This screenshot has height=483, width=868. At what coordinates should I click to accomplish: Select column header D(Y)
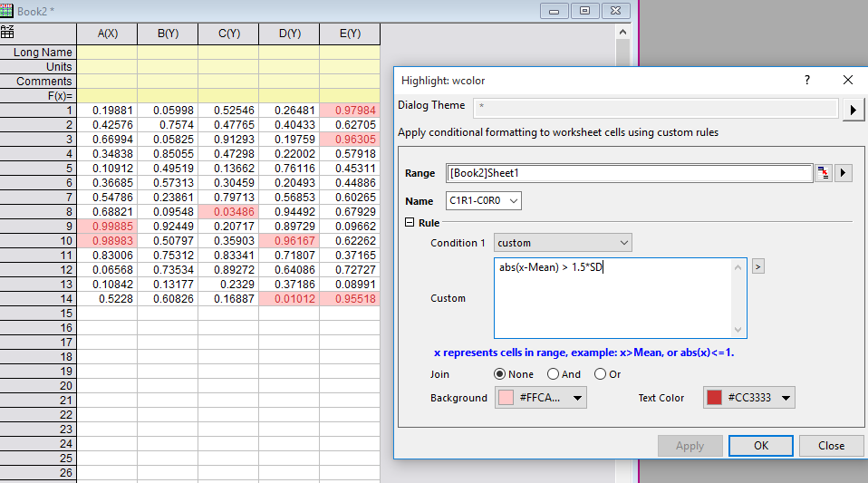(x=290, y=34)
